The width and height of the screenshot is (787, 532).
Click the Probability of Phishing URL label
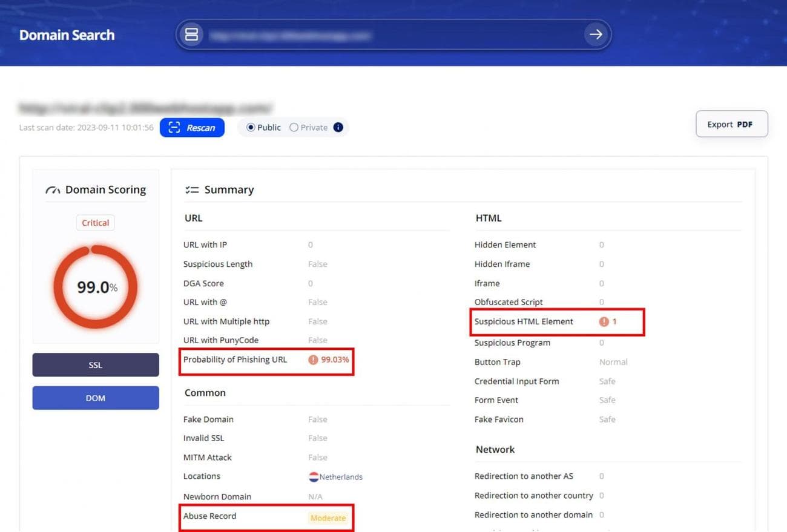[235, 360]
